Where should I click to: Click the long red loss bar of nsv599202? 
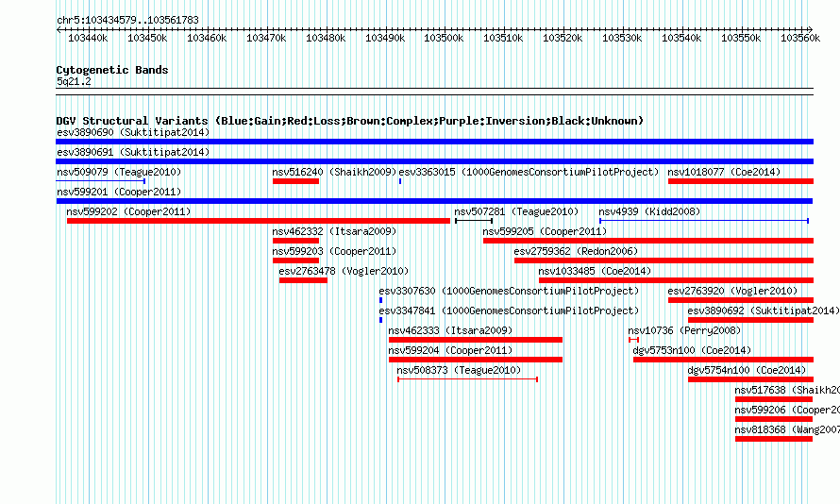point(259,221)
